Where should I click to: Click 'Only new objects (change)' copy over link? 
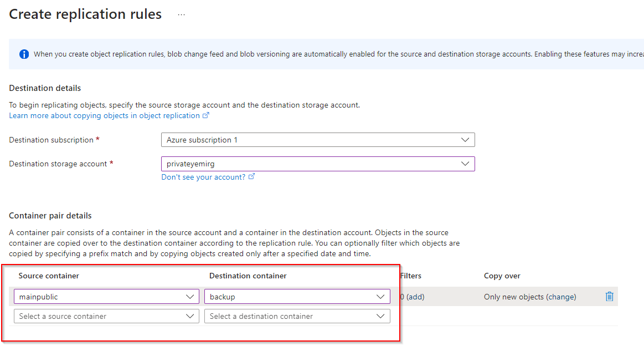[x=530, y=297]
